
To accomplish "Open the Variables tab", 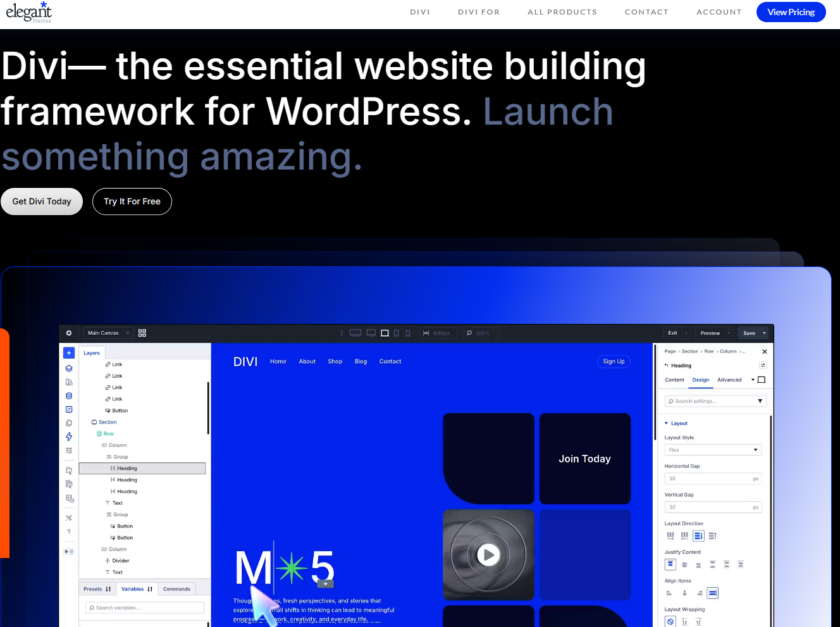I will (132, 589).
